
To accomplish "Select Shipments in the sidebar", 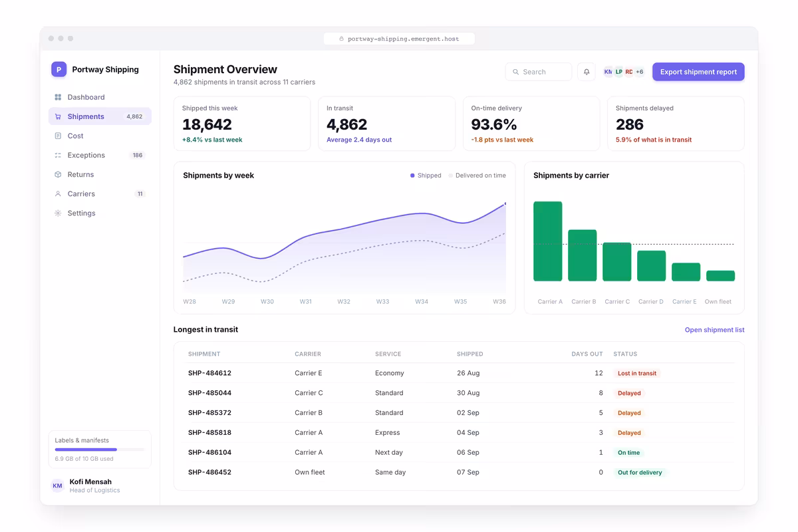I will tap(100, 116).
